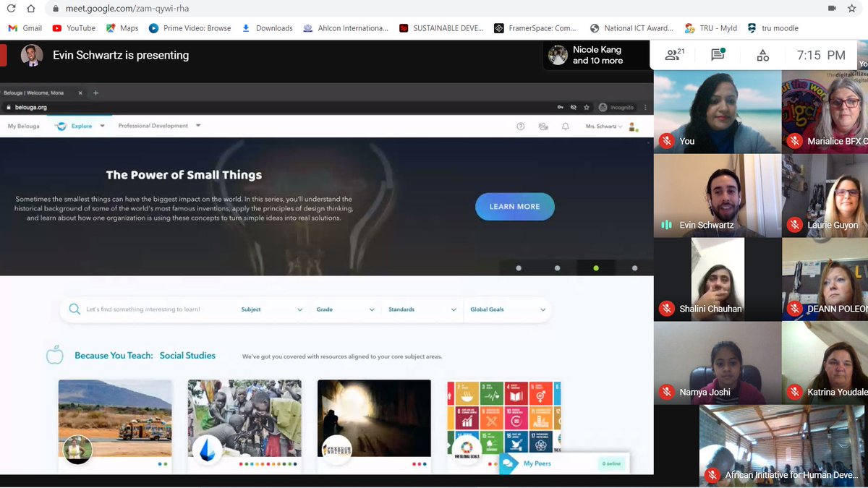Go to the second carousel slide dot
Screen dimensions: 868x488
click(x=557, y=268)
